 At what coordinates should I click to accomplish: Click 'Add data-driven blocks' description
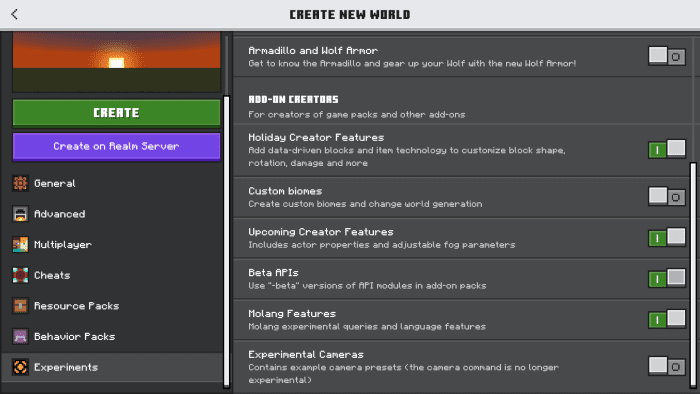click(407, 157)
